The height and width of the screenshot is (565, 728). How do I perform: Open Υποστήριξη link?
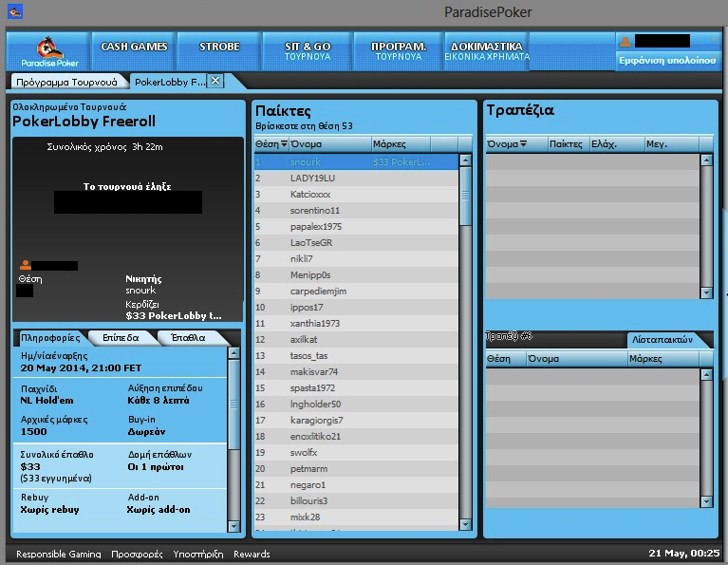point(198,554)
